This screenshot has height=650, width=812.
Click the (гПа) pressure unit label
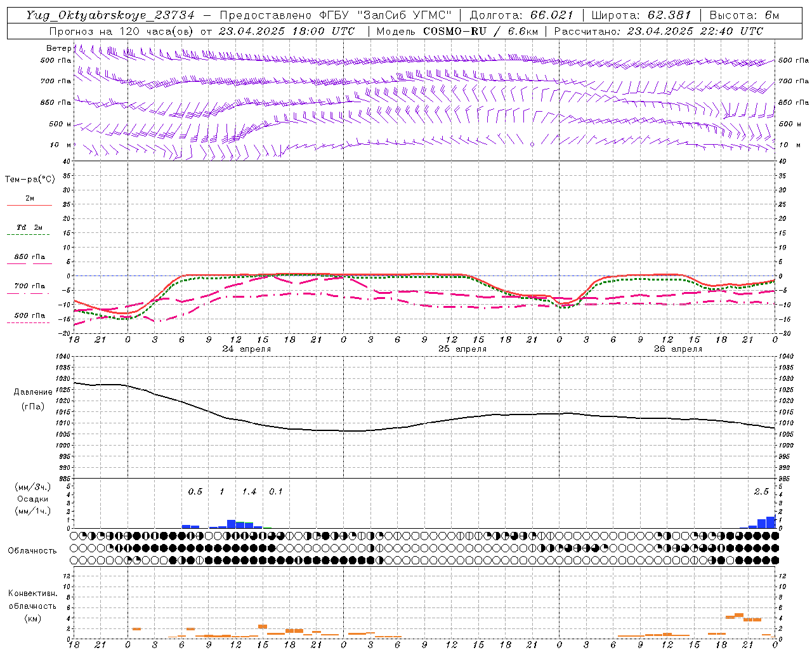click(33, 406)
